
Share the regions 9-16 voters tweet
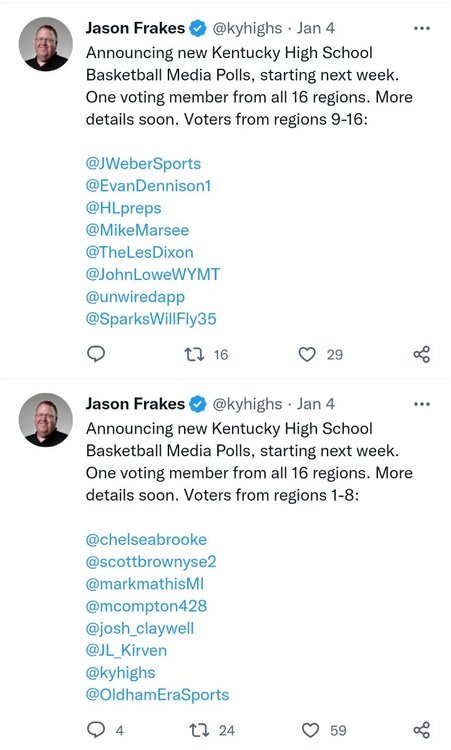click(x=422, y=354)
